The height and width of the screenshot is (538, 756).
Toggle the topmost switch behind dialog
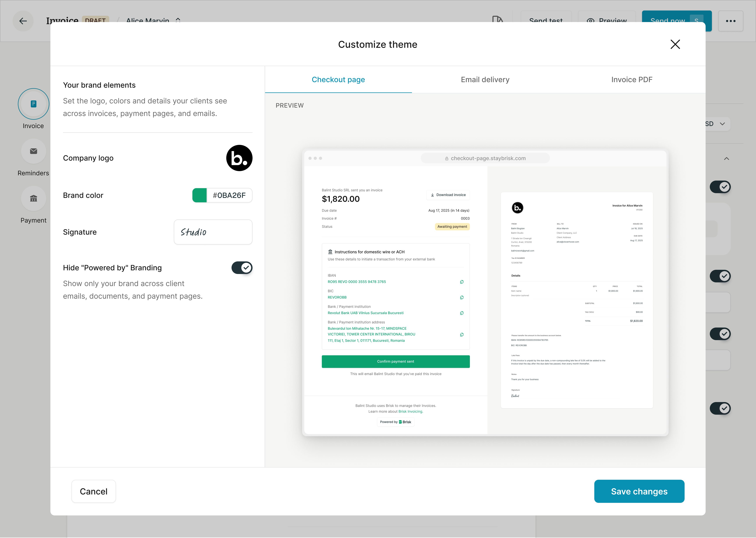[720, 187]
